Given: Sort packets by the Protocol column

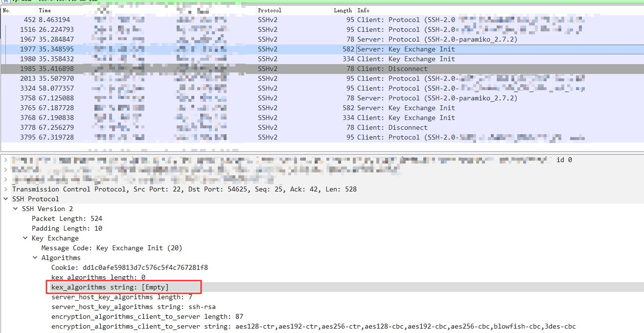Looking at the screenshot, I should click(x=268, y=10).
